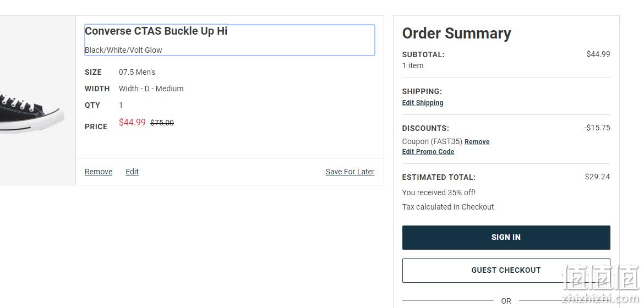Click the Width - D - Medium value
The width and height of the screenshot is (644, 308).
[151, 89]
